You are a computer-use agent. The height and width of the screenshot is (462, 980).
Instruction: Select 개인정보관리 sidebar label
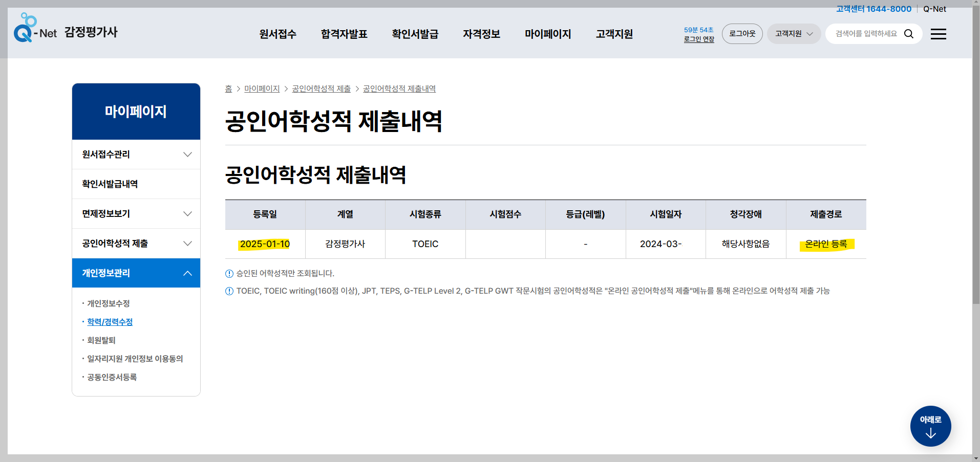(106, 273)
